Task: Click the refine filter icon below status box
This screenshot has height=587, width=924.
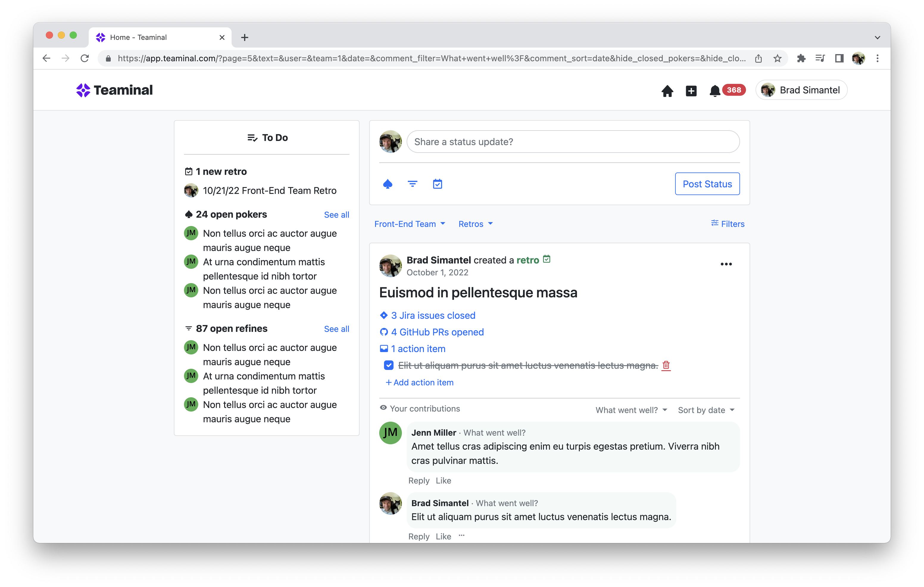Action: (x=412, y=184)
